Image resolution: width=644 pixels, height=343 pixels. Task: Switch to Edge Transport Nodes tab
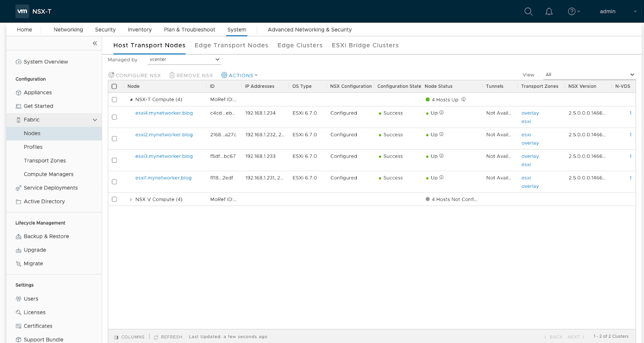[x=231, y=46]
